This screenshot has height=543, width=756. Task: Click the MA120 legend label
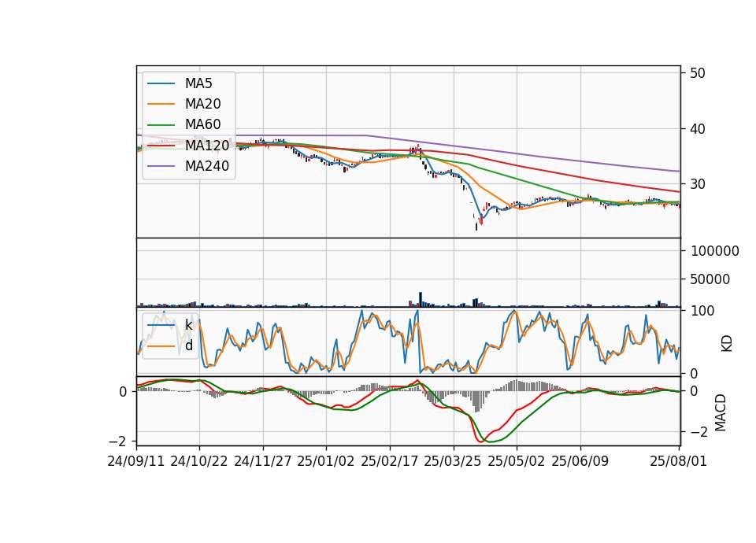coord(207,145)
